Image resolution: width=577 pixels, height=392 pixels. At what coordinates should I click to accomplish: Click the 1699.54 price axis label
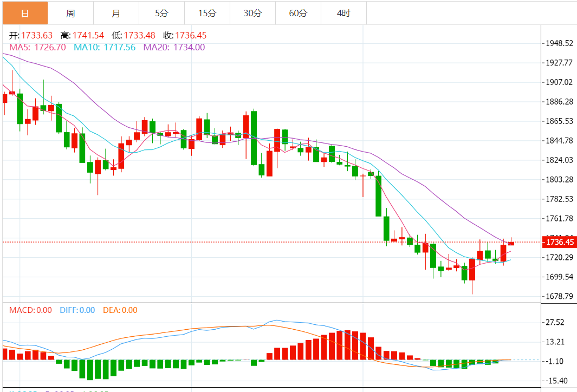[559, 277]
